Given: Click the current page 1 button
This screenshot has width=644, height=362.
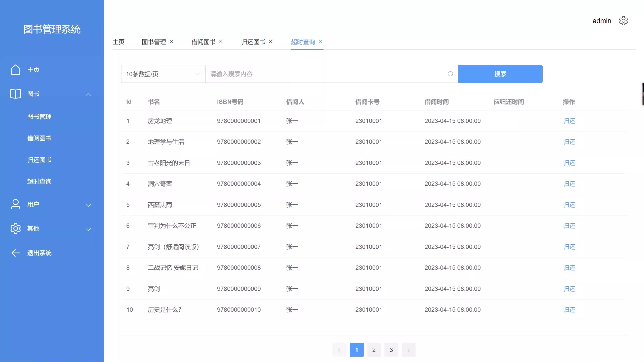Looking at the screenshot, I should click(x=357, y=350).
